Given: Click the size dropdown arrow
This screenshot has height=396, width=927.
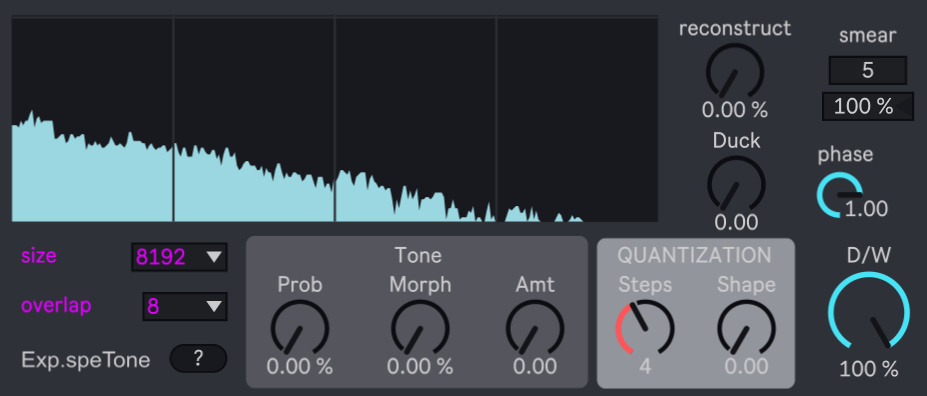Looking at the screenshot, I should [x=213, y=257].
